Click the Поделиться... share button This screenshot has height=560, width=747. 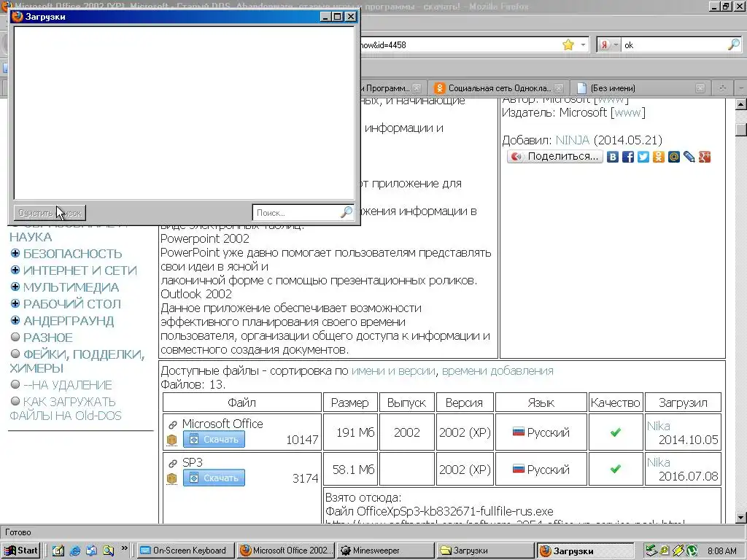pos(555,157)
